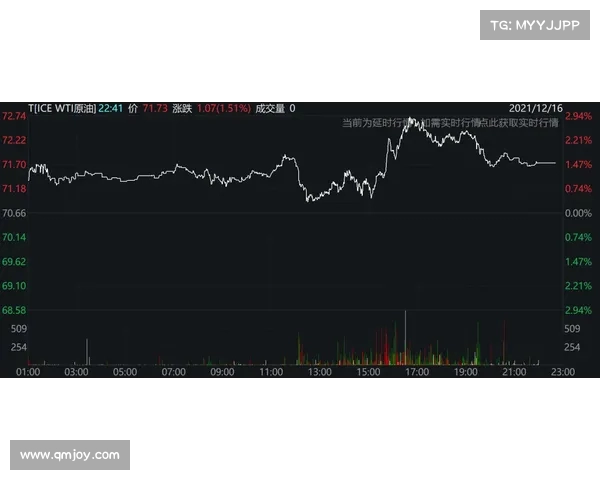
Task: Click the 509 volume label on left axis
Action: [x=17, y=328]
